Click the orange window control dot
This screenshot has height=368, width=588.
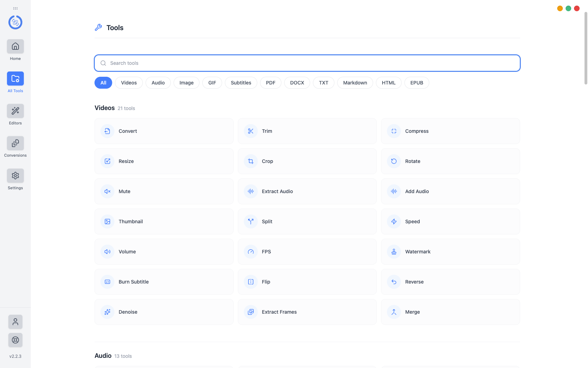pos(560,8)
